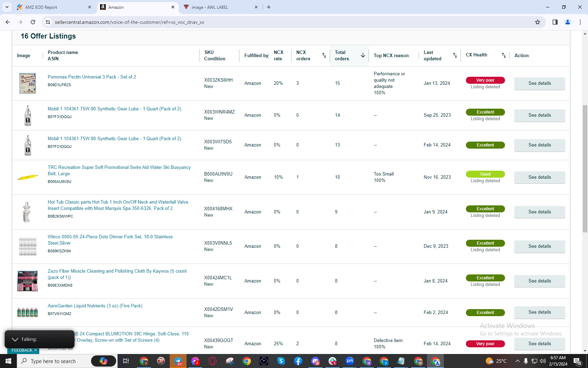The width and height of the screenshot is (588, 368).
Task: Open Mobil 1 Gear Lube link for SKU X003WNR4MZ
Action: [x=114, y=109]
